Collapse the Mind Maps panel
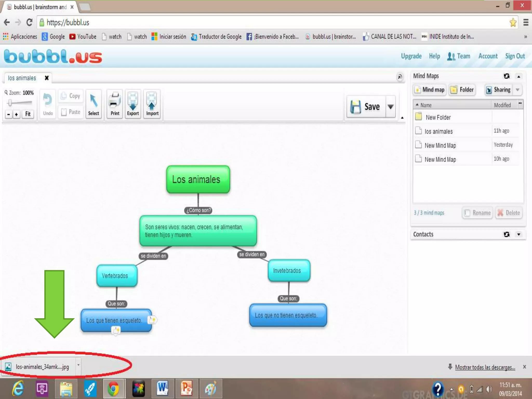532x399 pixels. 519,76
